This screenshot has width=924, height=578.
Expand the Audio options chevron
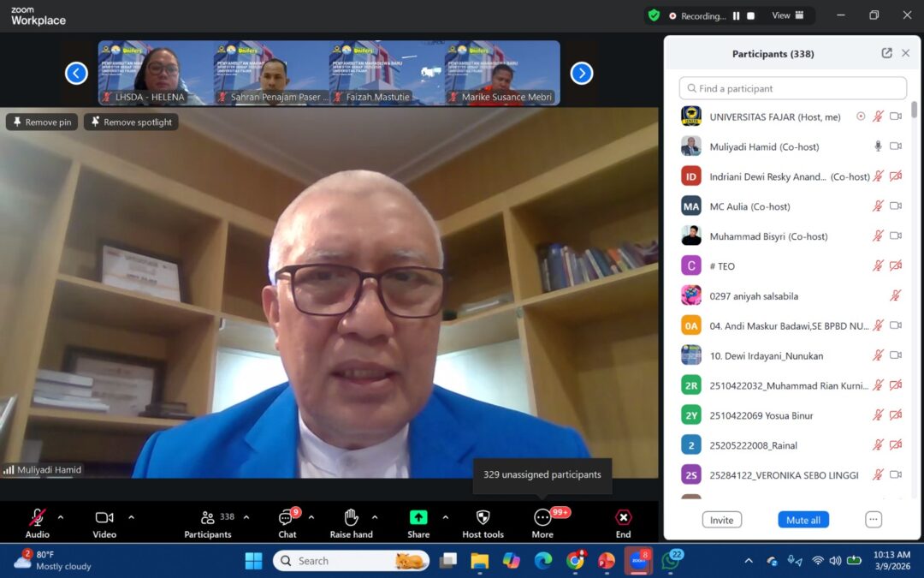coord(60,517)
